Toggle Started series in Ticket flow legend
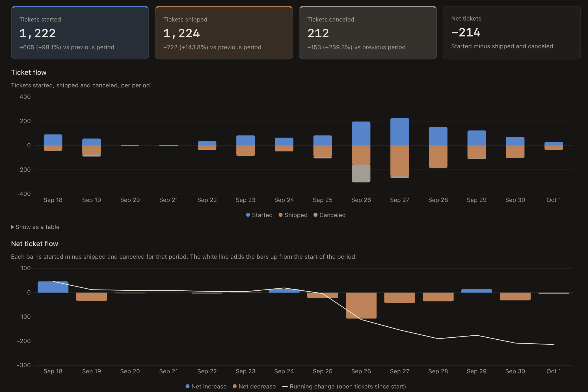This screenshot has height=392, width=588. point(259,215)
